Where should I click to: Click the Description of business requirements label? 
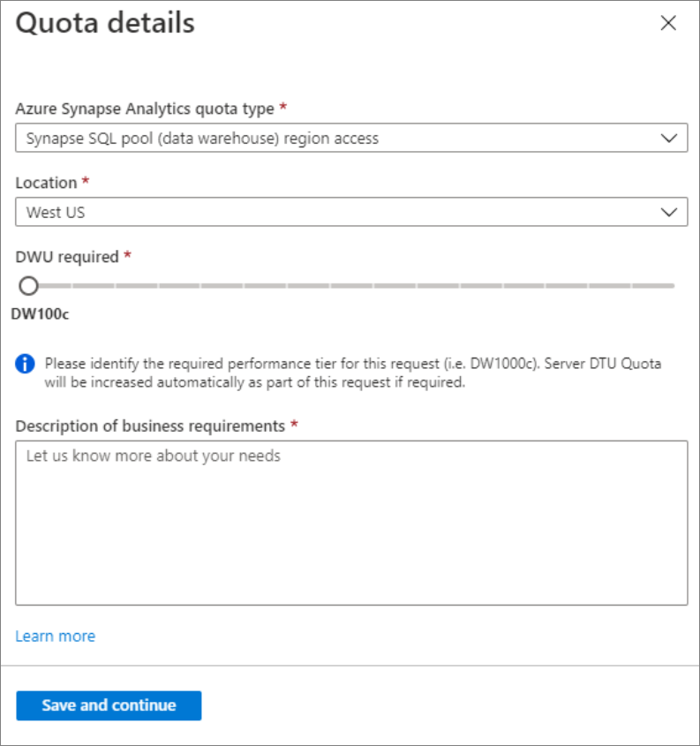pos(150,426)
